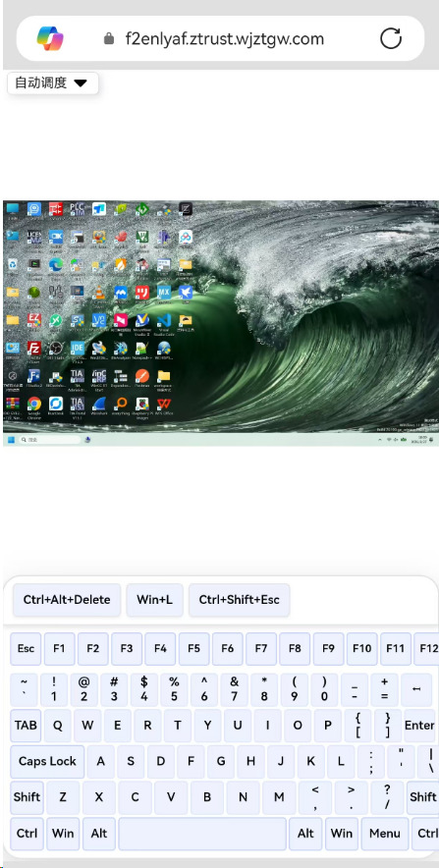Tap the Enter key
The image size is (439, 868).
point(419,726)
